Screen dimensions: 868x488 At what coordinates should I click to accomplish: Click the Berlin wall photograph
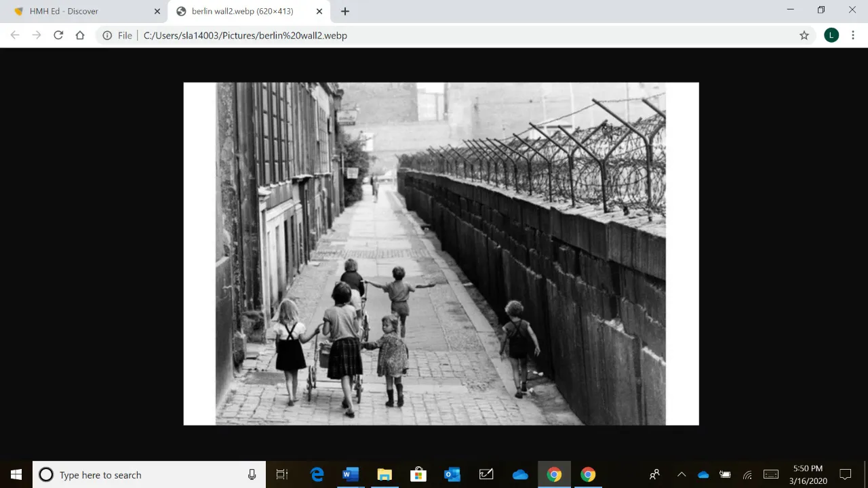point(441,254)
